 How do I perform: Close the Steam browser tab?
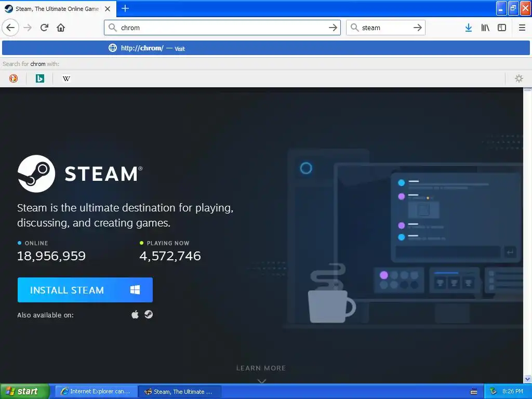(108, 9)
